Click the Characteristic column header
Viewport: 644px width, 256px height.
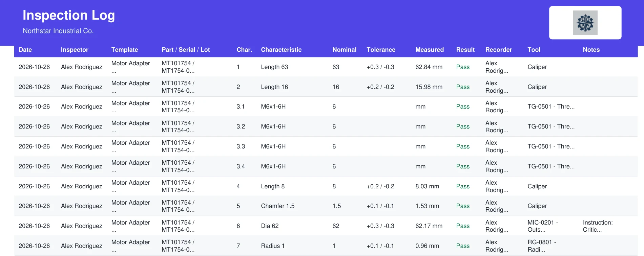click(x=281, y=50)
